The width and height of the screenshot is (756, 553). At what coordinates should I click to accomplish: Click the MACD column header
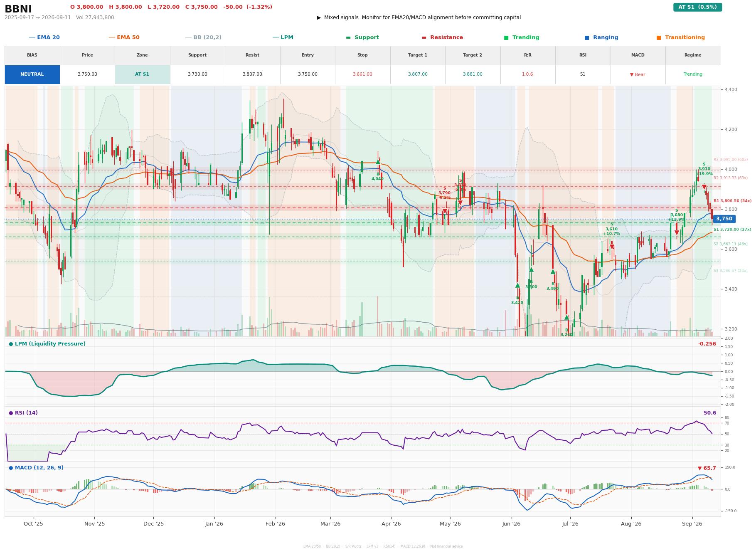point(638,55)
